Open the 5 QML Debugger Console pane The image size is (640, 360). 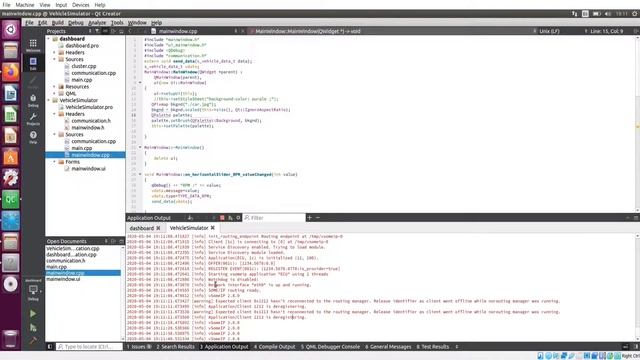point(330,347)
